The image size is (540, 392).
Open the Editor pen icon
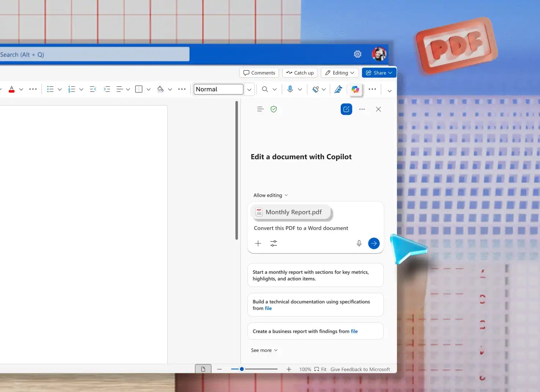(x=339, y=89)
